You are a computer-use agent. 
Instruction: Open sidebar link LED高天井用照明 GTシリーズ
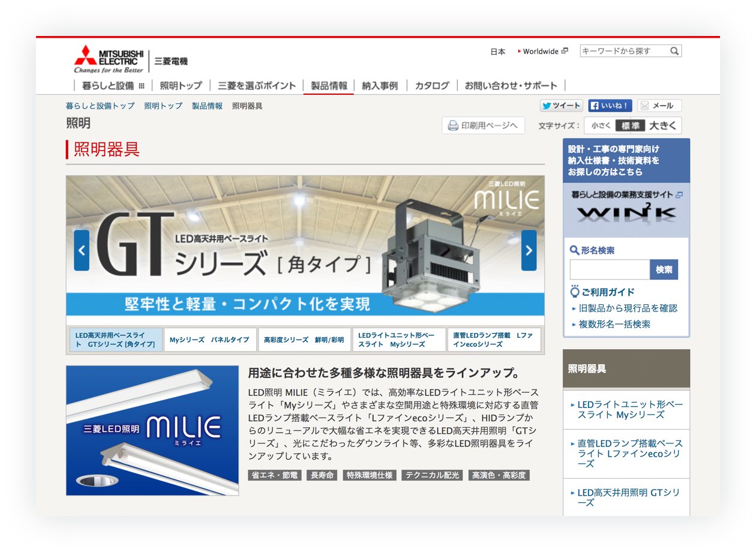pyautogui.click(x=629, y=497)
